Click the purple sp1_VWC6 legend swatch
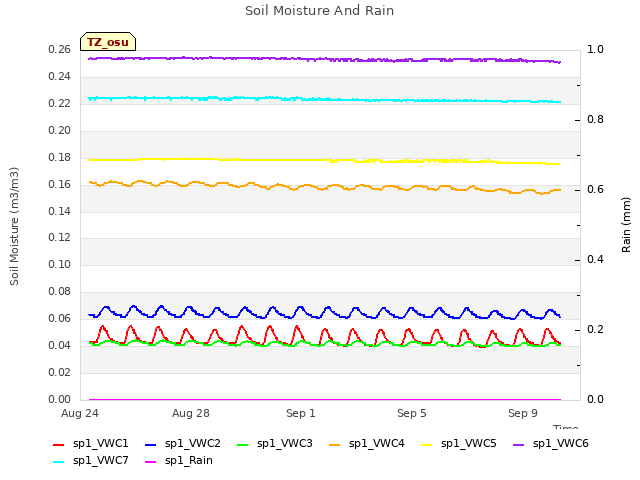This screenshot has height=480, width=640. pyautogui.click(x=519, y=445)
